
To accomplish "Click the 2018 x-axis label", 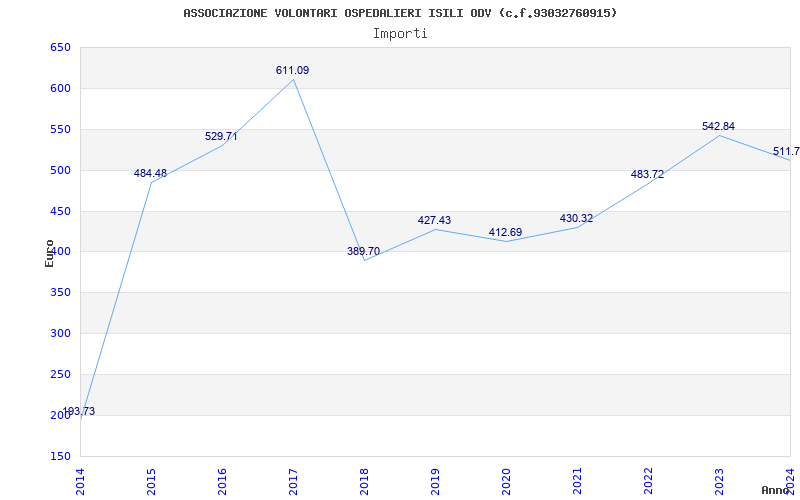I will pyautogui.click(x=364, y=480).
